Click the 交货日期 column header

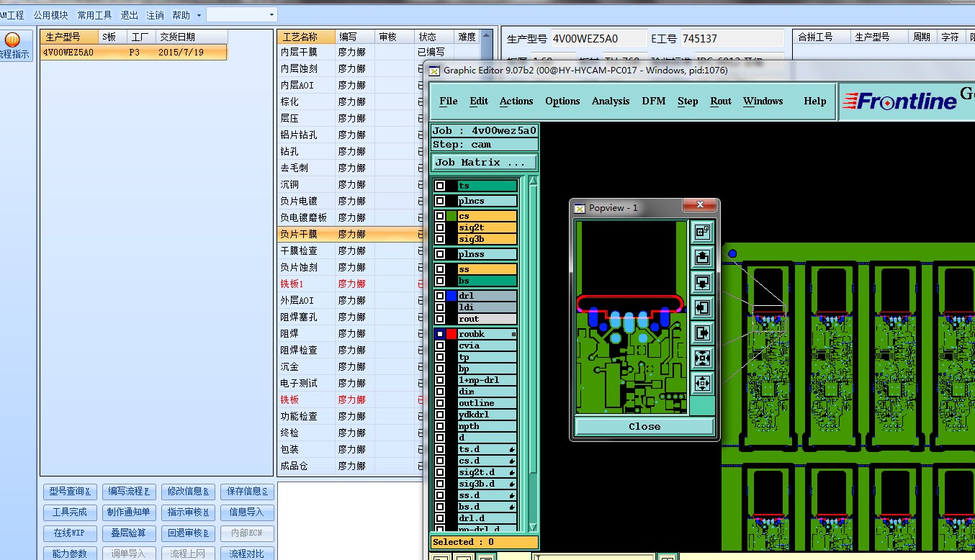pyautogui.click(x=192, y=37)
